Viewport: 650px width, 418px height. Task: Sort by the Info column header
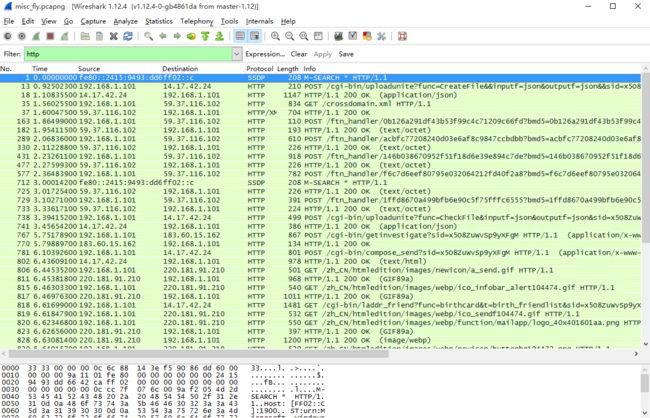click(x=309, y=69)
